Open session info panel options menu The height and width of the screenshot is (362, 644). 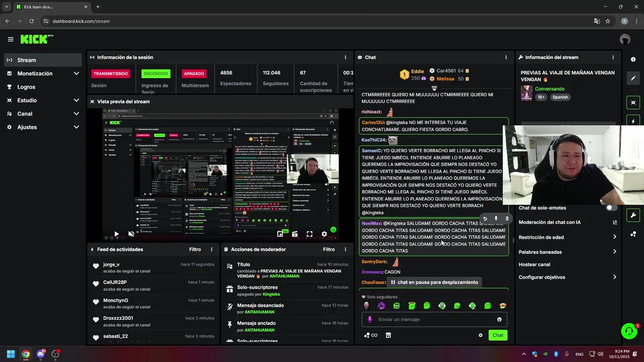[x=345, y=57]
